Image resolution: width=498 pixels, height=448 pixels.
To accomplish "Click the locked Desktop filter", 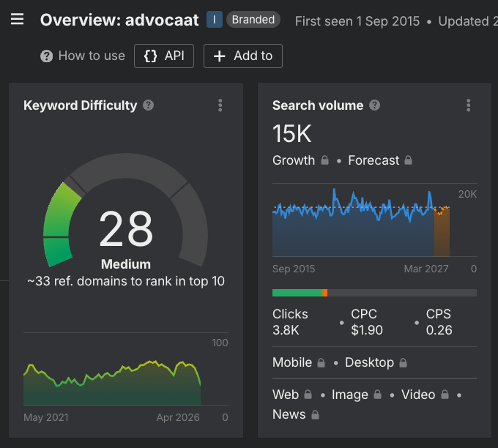I will point(376,362).
